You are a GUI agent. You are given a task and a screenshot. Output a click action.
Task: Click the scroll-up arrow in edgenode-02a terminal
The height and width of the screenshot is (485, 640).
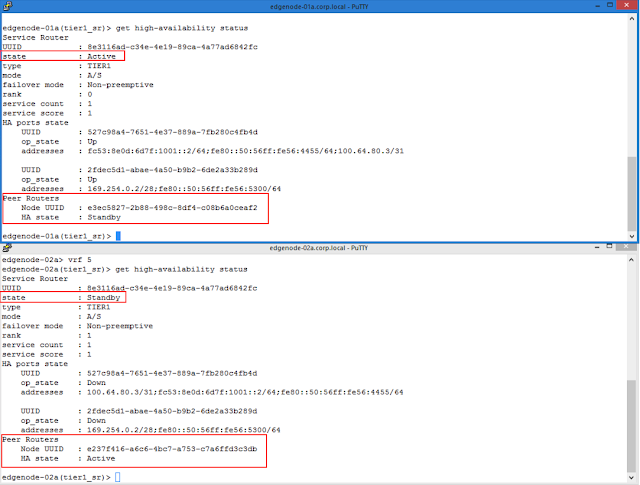(631, 260)
